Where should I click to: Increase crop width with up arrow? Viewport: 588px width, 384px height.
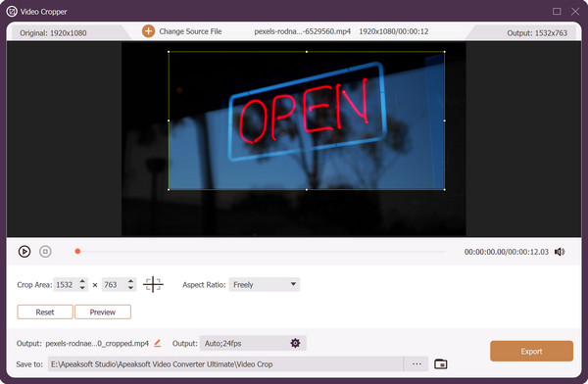[82, 281]
